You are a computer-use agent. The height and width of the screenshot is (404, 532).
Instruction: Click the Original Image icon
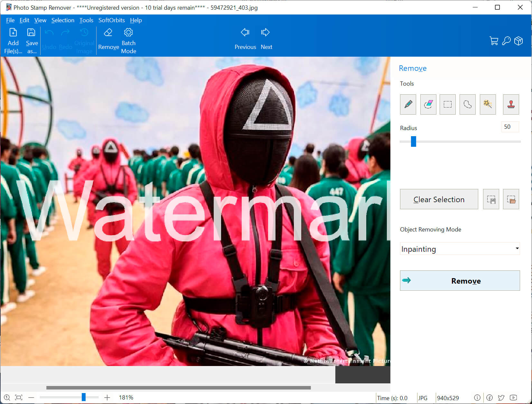tap(84, 32)
